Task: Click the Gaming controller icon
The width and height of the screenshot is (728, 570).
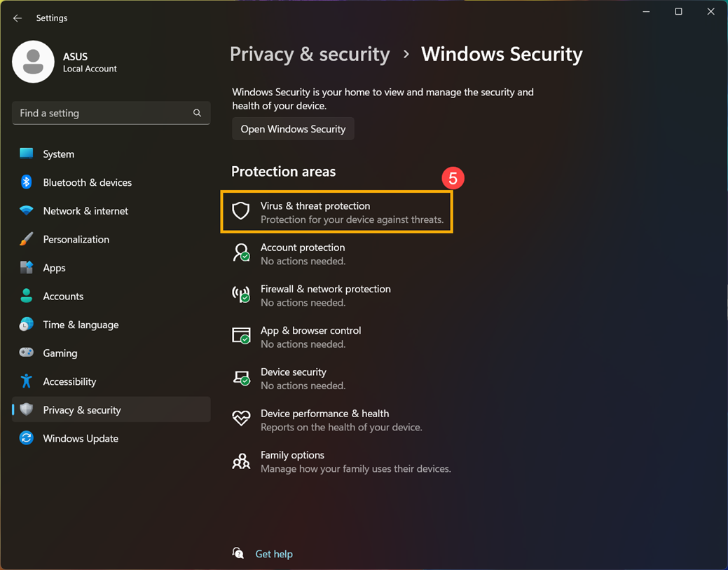Action: click(27, 353)
